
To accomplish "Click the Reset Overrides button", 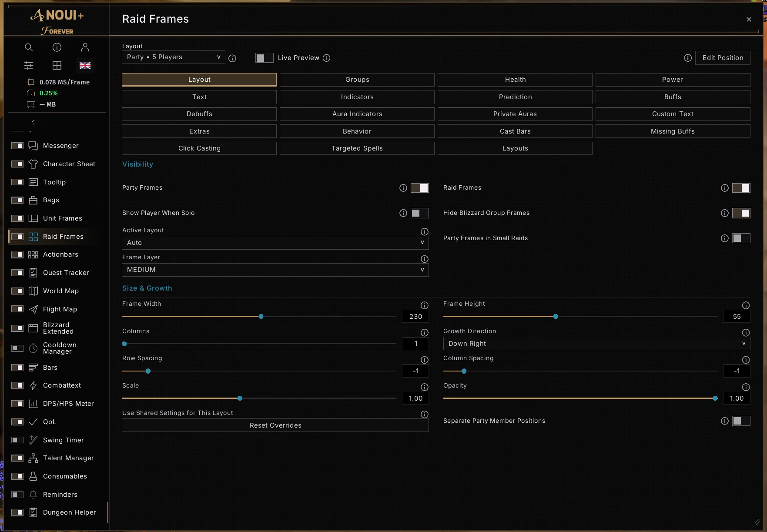I will tap(275, 425).
